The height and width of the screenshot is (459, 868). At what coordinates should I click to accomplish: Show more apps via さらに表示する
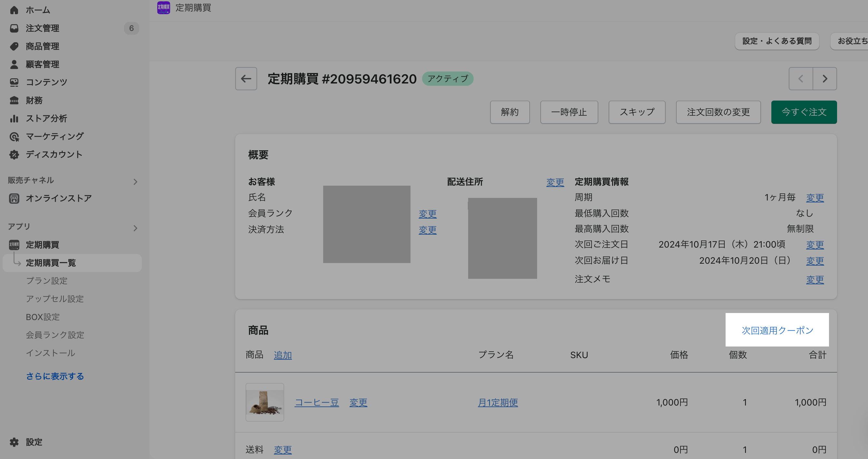pos(55,376)
